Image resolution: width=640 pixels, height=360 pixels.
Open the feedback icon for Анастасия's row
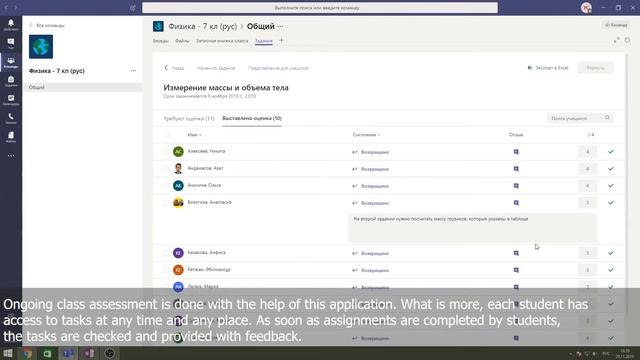tap(516, 203)
